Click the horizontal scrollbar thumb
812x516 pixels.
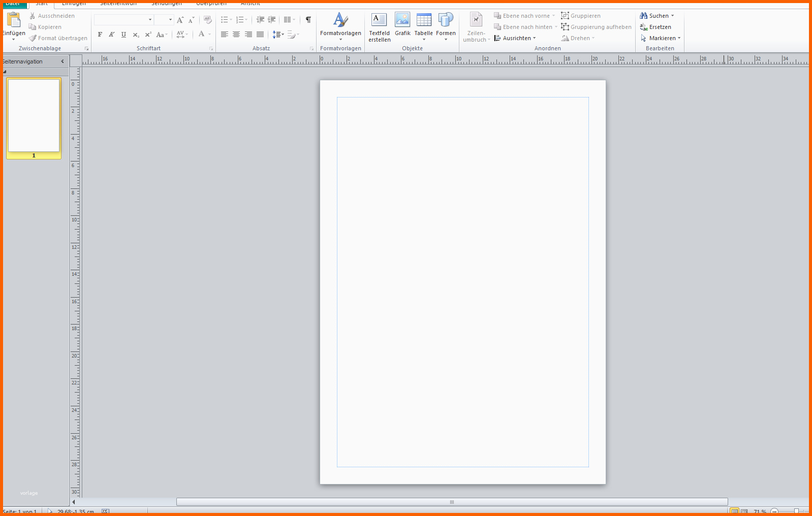pos(452,502)
